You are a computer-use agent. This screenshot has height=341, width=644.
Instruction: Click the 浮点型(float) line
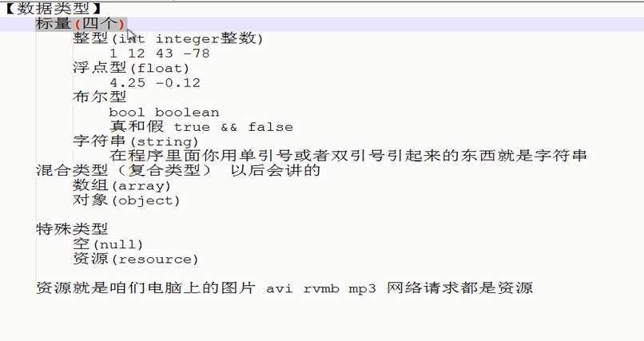pos(131,68)
